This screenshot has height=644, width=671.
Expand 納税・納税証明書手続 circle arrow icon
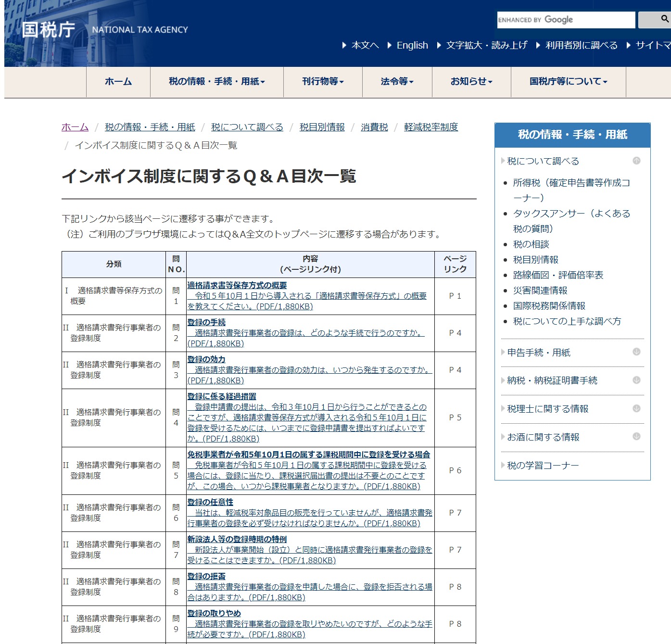tap(636, 380)
